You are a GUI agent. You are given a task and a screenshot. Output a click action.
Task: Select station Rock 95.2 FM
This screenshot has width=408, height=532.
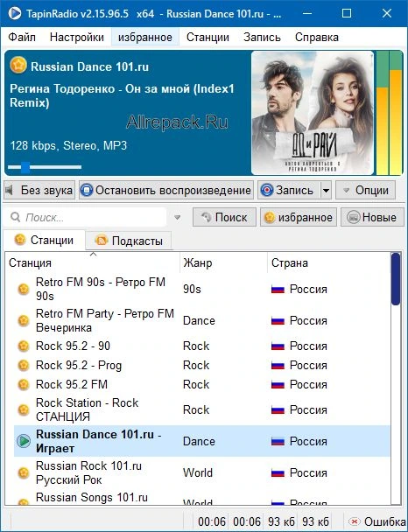coord(202,384)
